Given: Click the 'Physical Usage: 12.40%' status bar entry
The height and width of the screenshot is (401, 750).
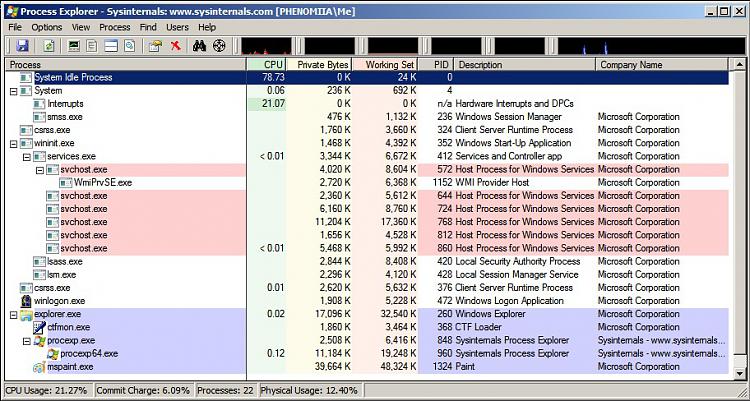Looking at the screenshot, I should click(309, 390).
